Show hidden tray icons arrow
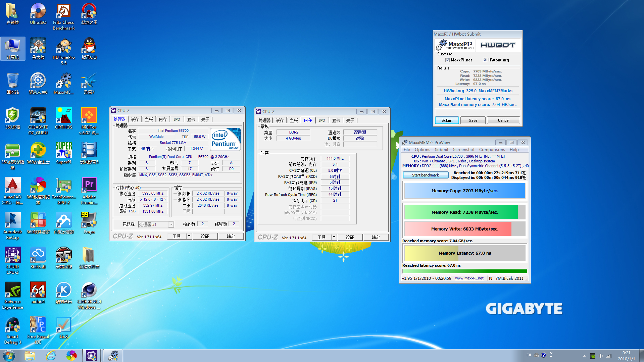The image size is (644, 362). (x=584, y=356)
